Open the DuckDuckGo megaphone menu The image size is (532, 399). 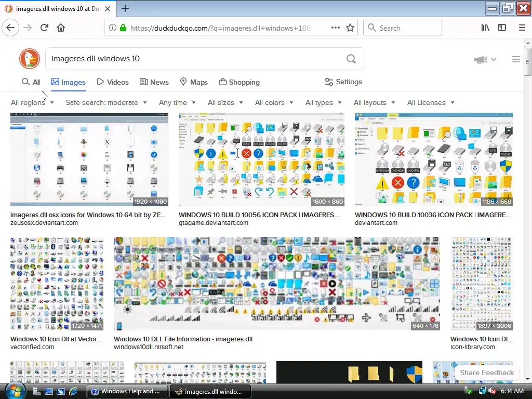click(485, 60)
